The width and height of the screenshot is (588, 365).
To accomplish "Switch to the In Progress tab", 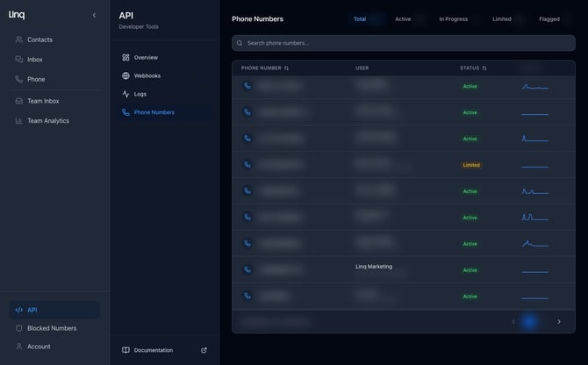I will pos(454,18).
